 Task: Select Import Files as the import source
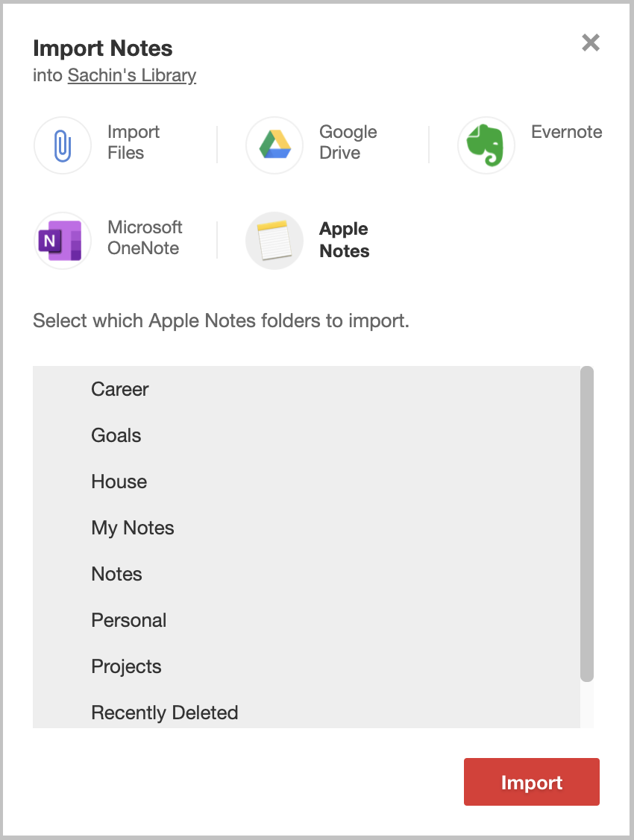[63, 145]
